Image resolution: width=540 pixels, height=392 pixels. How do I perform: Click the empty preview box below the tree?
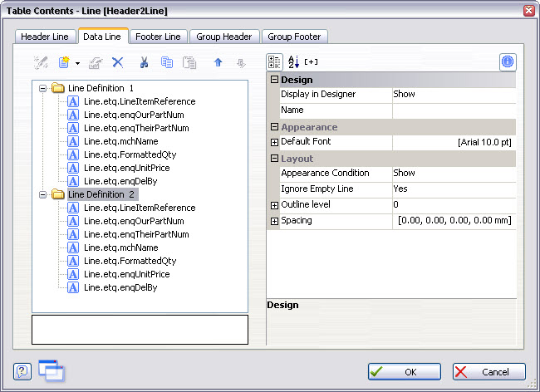coord(140,330)
